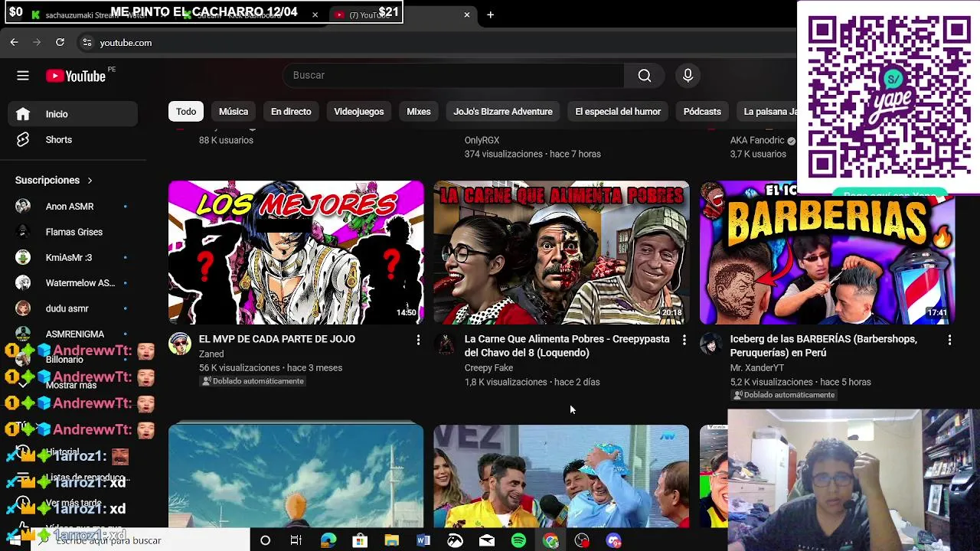Screen dimensions: 980x551
Task: Open Cortana circle in taskbar
Action: click(x=265, y=540)
